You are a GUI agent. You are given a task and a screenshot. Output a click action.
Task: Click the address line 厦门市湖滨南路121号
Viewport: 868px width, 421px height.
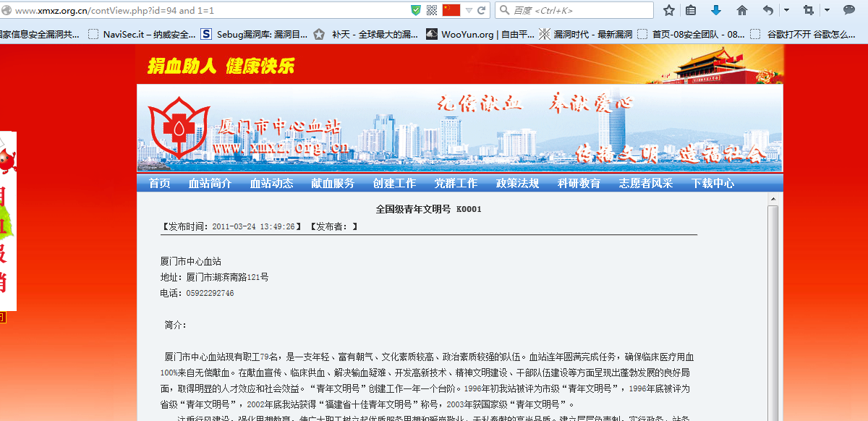(215, 277)
